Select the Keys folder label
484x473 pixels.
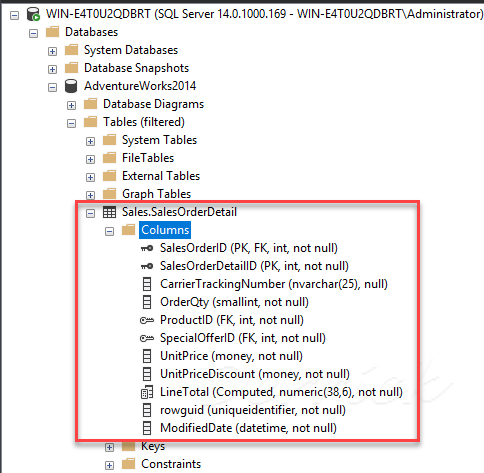coord(153,447)
